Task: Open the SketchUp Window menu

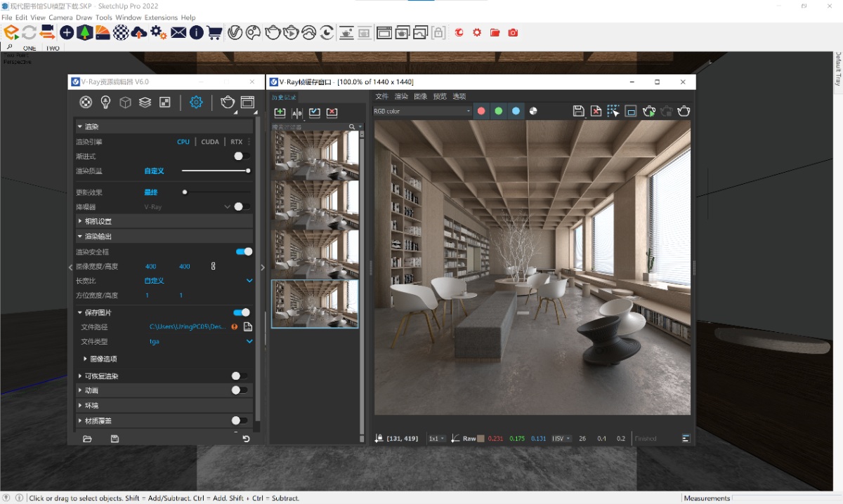Action: (129, 18)
